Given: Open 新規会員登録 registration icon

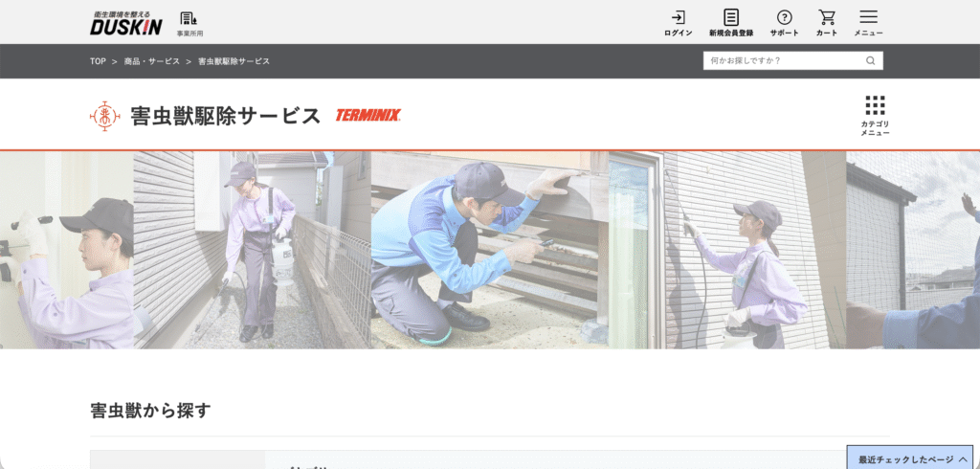Looking at the screenshot, I should tap(730, 24).
